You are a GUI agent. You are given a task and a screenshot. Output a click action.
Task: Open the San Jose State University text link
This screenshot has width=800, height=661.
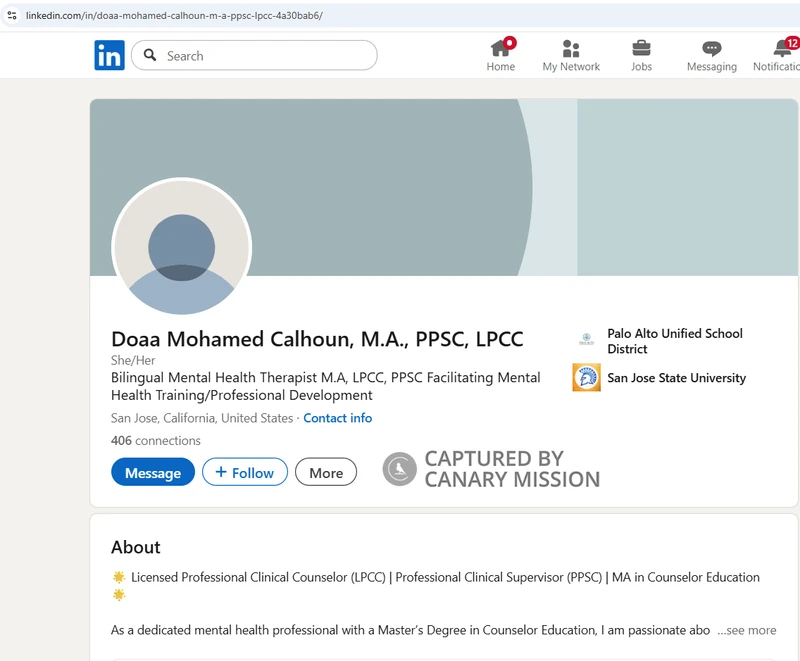pyautogui.click(x=676, y=378)
